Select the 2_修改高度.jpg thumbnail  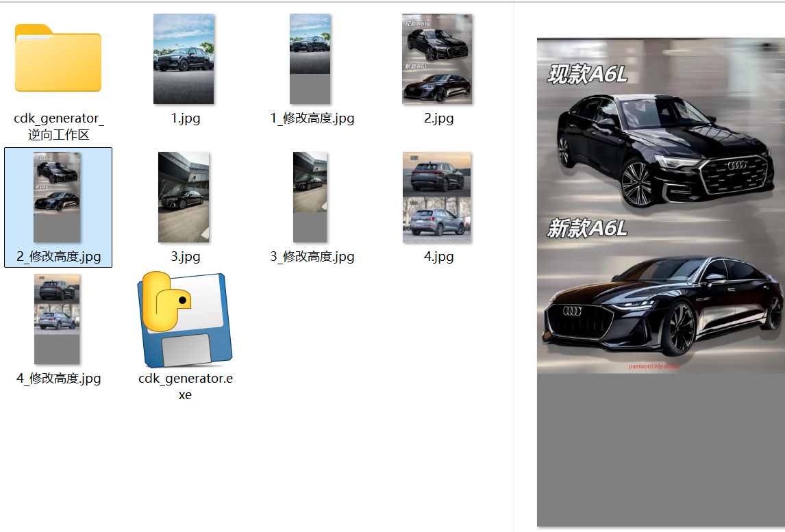pyautogui.click(x=57, y=197)
